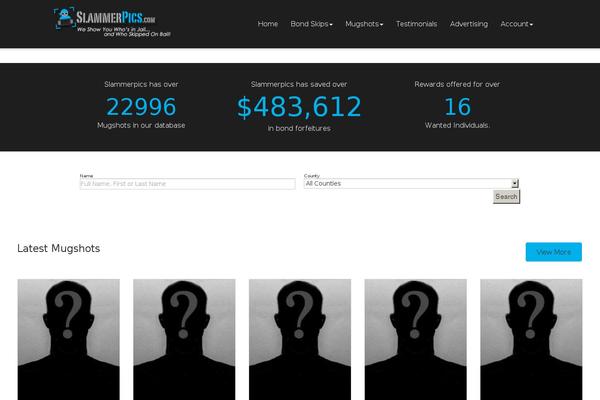Click the 'Wanted Individuals.' caption
600x400 pixels.
click(457, 125)
